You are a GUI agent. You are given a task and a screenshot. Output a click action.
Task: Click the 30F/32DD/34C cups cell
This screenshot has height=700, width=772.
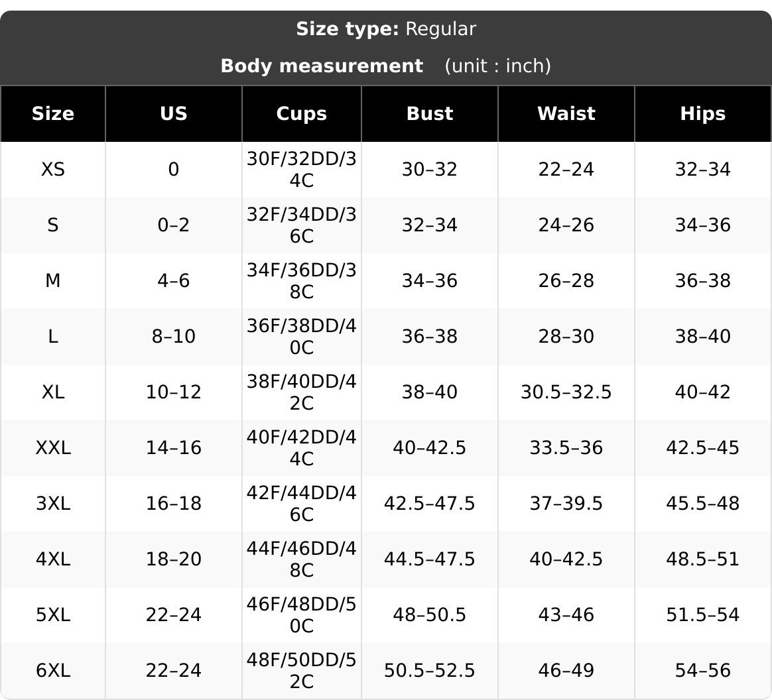click(301, 170)
